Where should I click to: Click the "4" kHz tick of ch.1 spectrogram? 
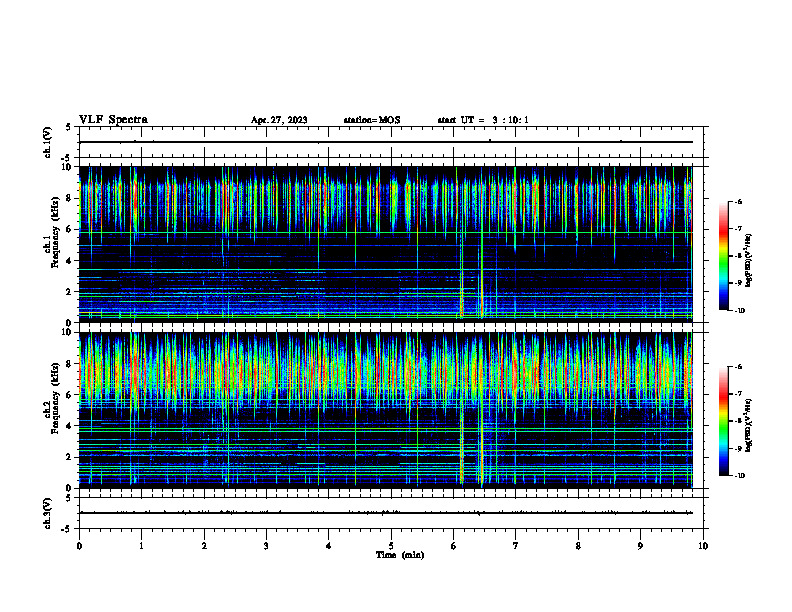click(x=69, y=261)
